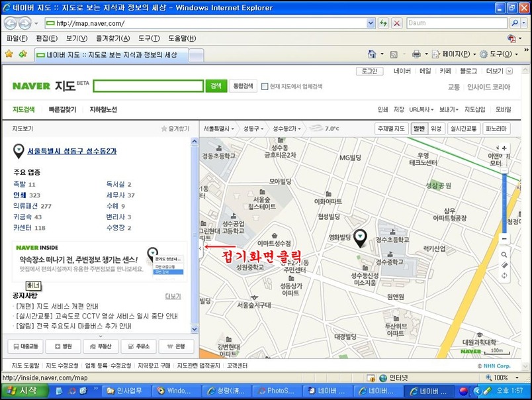
Task: Open the 도움말(H) menu
Action: [182, 38]
